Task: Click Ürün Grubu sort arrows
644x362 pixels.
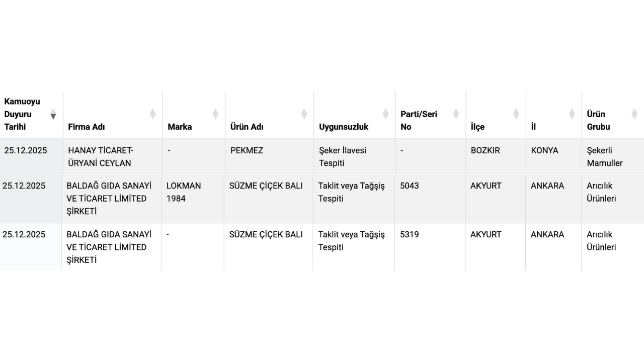Action: (634, 114)
